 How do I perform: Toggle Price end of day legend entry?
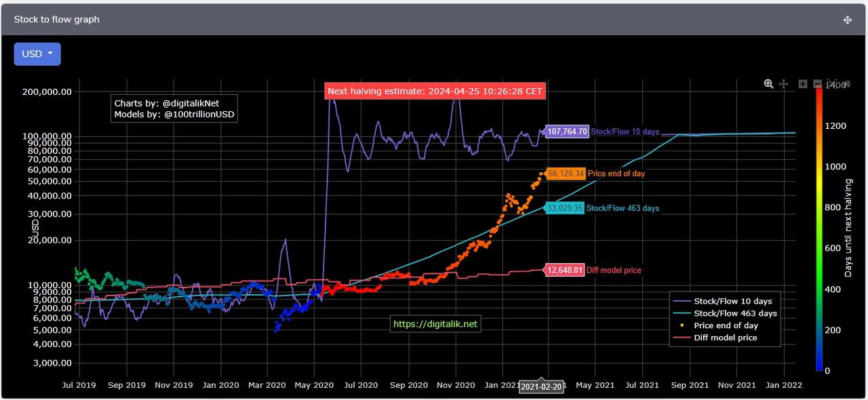pos(726,325)
